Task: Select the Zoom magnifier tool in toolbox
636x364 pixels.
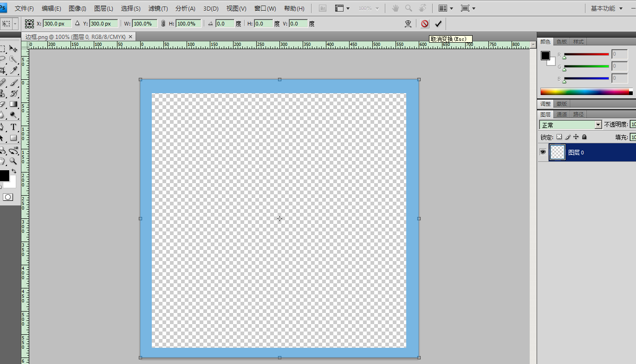Action: [x=13, y=161]
